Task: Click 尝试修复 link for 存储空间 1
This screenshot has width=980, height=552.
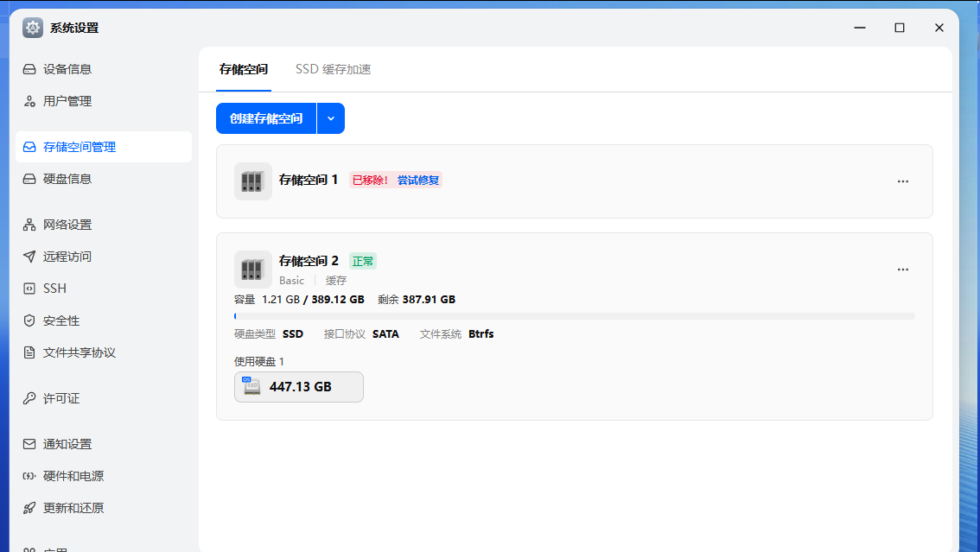Action: 418,181
